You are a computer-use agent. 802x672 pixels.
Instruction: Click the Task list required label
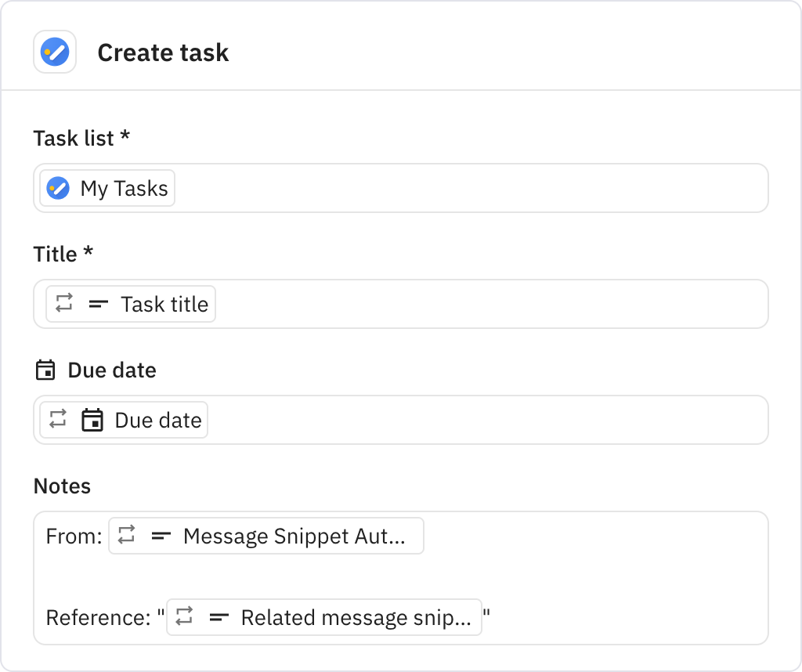(x=81, y=138)
